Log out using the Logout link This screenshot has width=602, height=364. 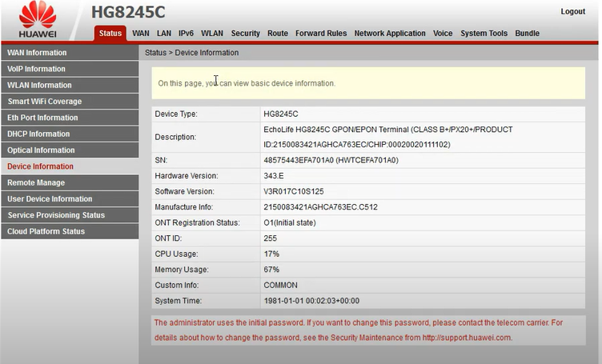click(x=573, y=12)
